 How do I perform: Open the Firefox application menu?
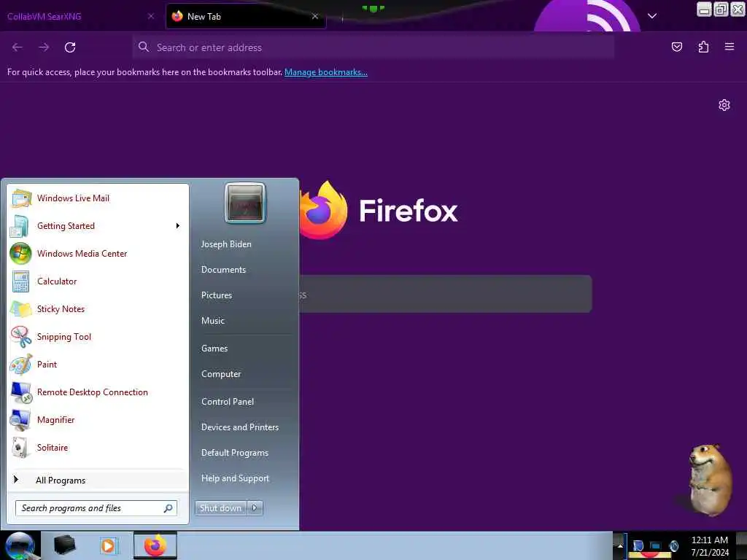729,47
